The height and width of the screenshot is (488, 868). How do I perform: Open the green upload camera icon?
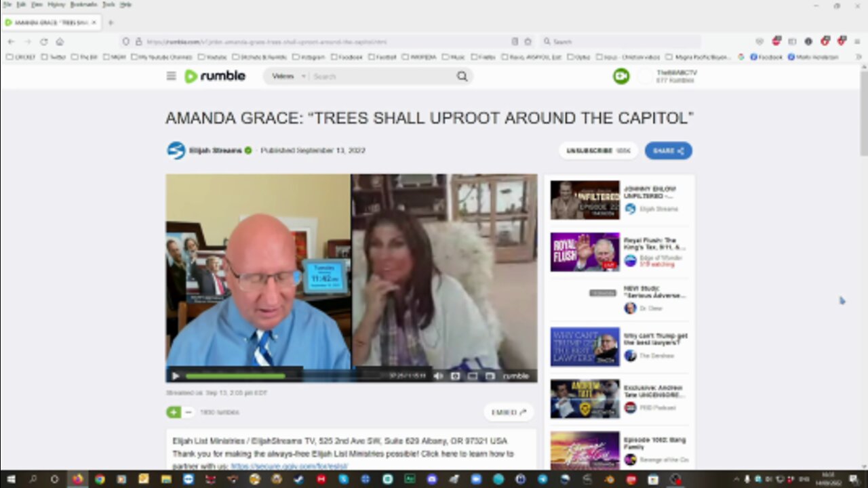(x=621, y=77)
